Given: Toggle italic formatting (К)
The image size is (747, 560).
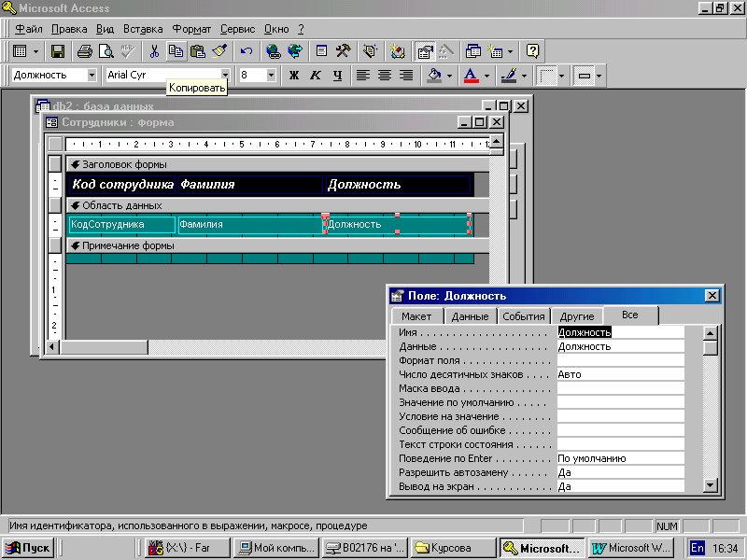Looking at the screenshot, I should [316, 76].
